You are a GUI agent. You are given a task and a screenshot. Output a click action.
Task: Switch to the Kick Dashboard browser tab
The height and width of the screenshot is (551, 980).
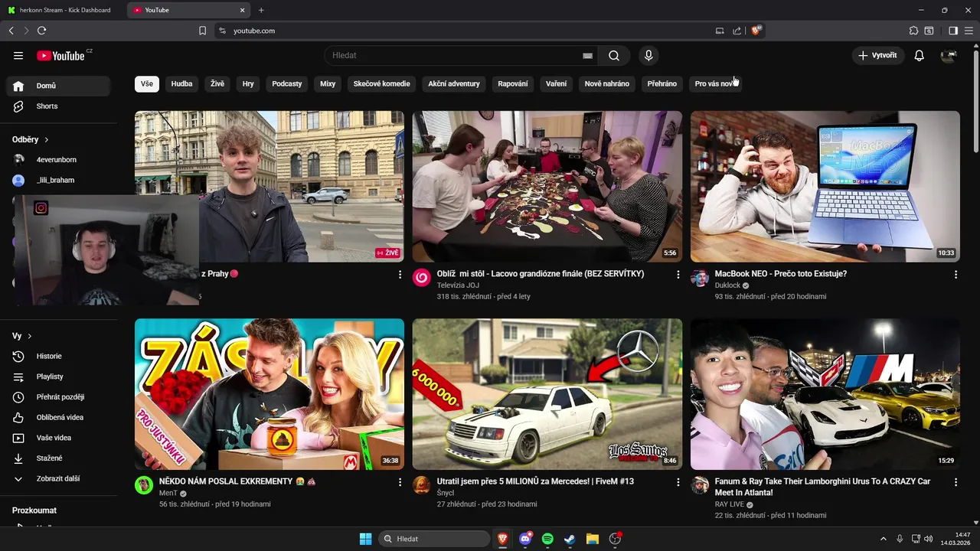(61, 10)
